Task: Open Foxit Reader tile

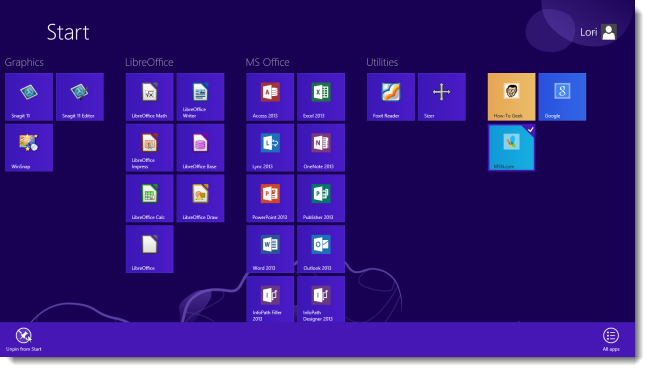Action: tap(391, 97)
